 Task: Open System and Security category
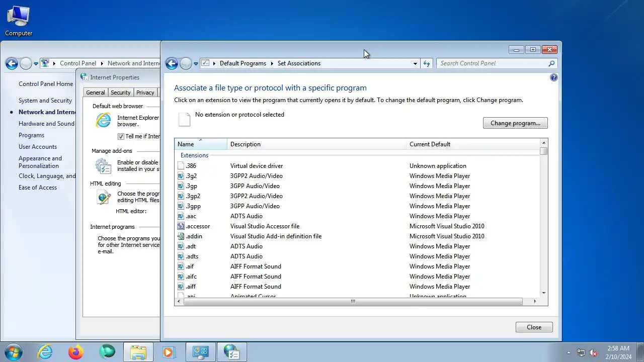pos(45,101)
